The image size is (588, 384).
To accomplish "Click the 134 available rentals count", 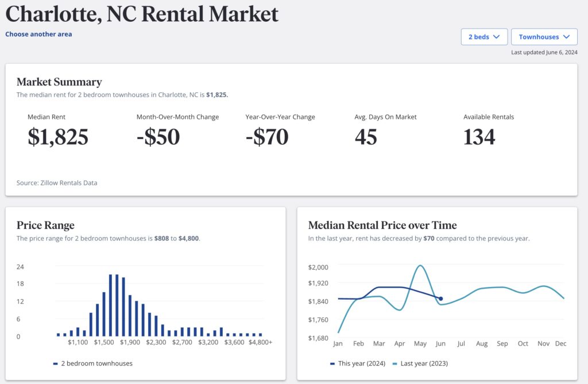I will coord(479,137).
